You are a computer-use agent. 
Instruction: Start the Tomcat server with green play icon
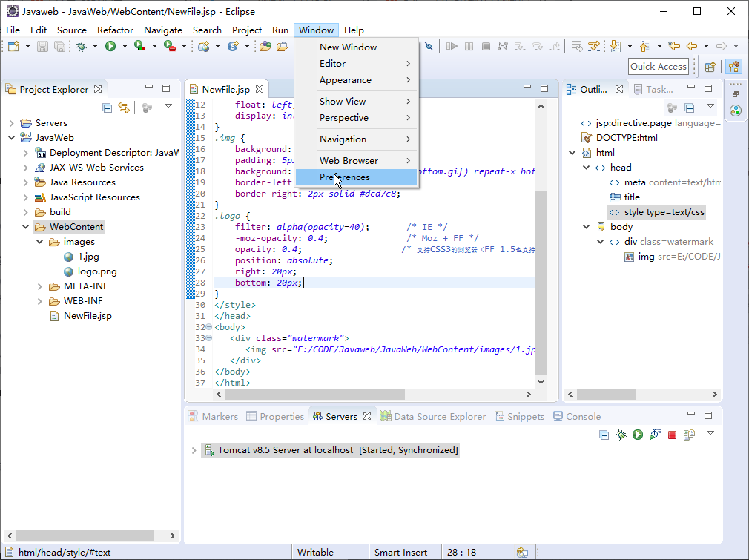(638, 435)
